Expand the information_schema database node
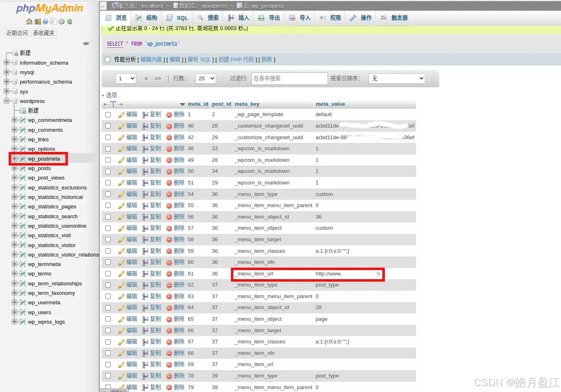 [6, 63]
